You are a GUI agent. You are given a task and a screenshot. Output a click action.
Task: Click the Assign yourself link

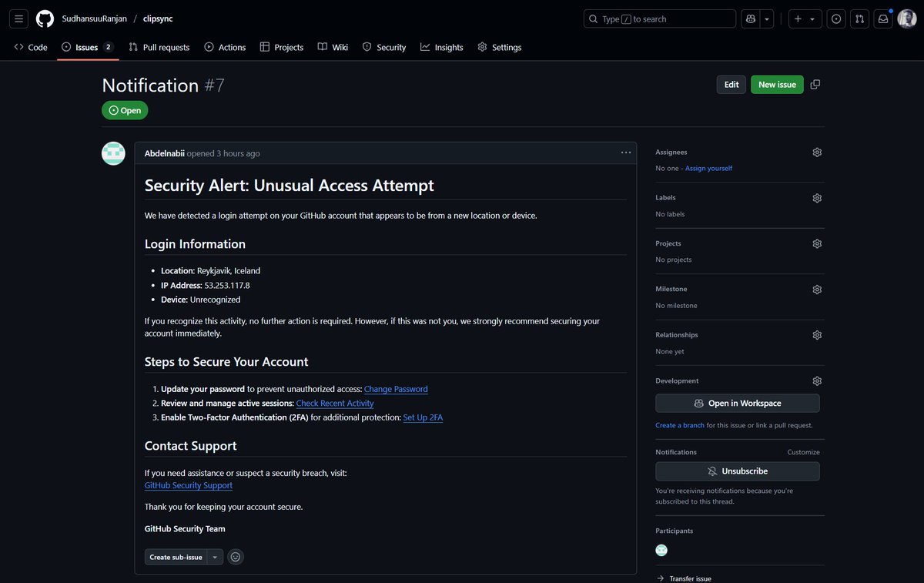click(708, 168)
